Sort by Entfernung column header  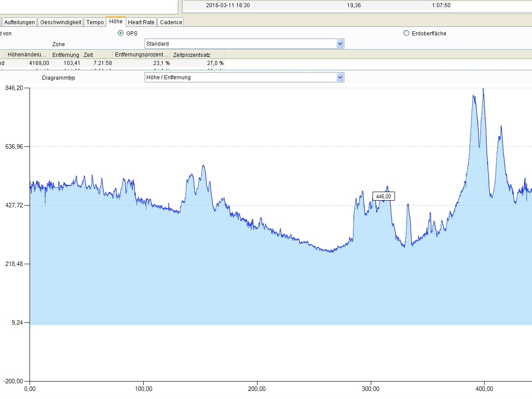click(65, 55)
